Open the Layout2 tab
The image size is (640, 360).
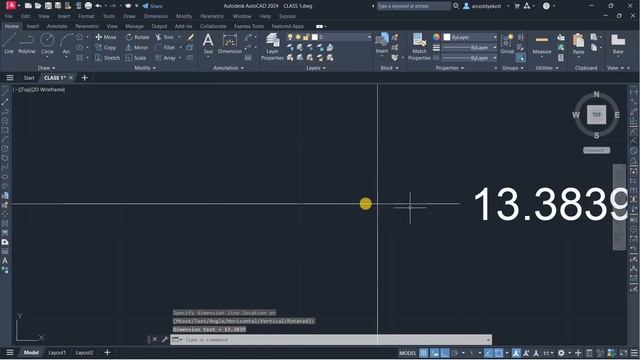(84, 353)
